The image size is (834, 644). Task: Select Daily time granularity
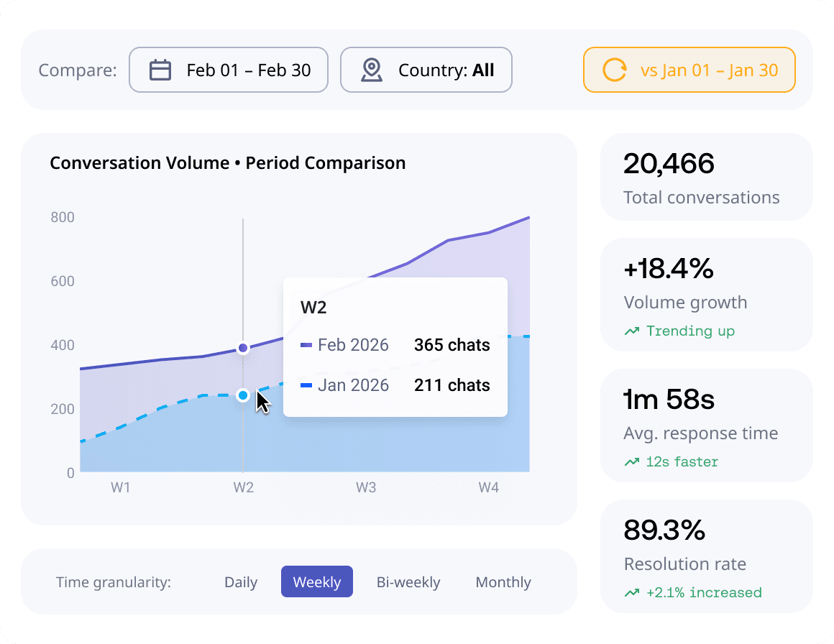(241, 582)
